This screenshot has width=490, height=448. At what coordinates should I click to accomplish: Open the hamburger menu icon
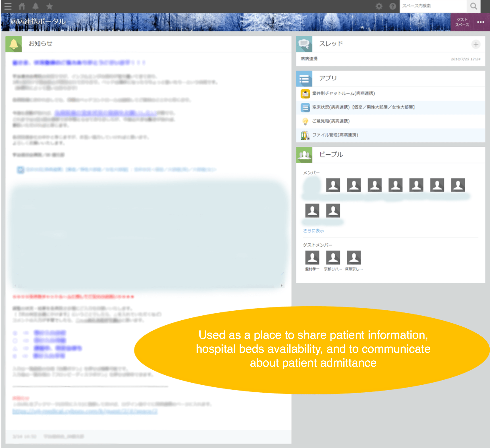tap(8, 6)
